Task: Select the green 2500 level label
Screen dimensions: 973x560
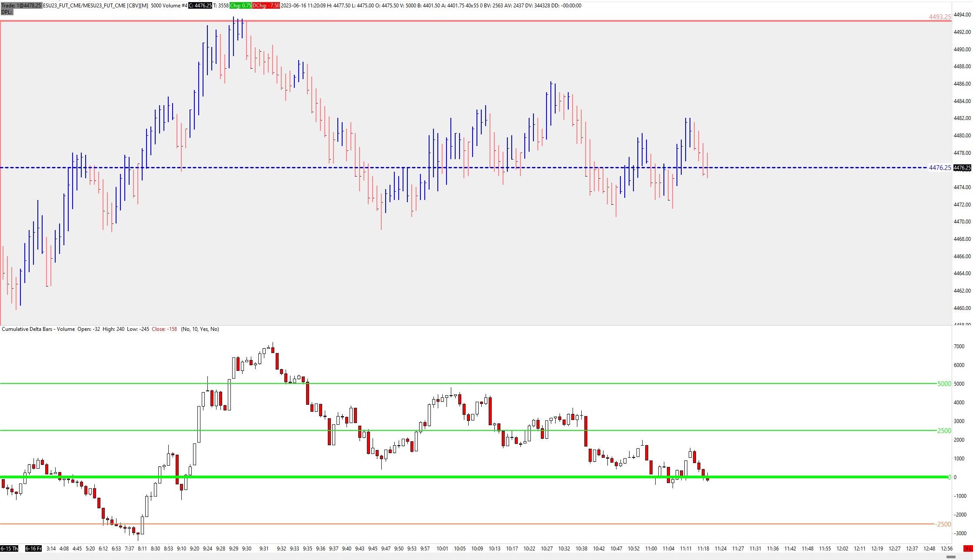Action: 944,431
